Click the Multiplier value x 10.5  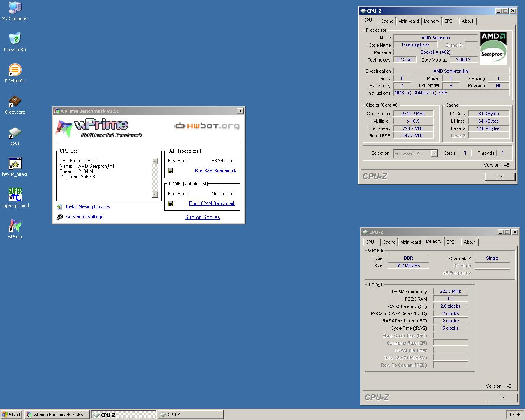coord(413,121)
